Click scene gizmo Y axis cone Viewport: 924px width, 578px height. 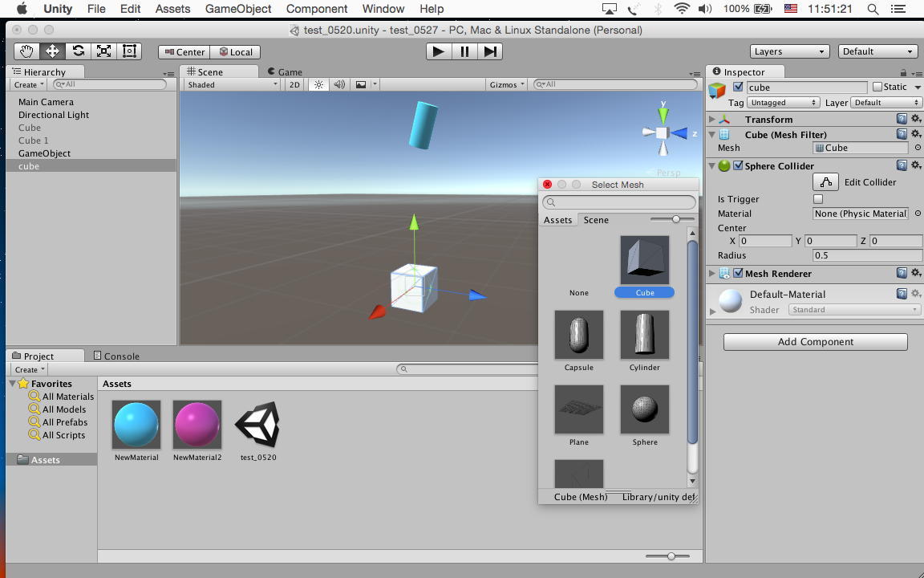coord(663,114)
